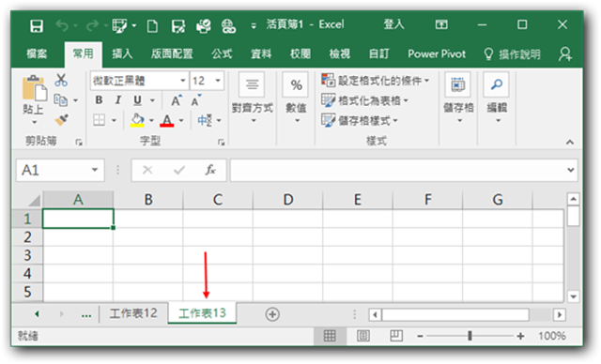Switch to Page Layout view icon
Screen dimensions: 601x364
[363, 336]
